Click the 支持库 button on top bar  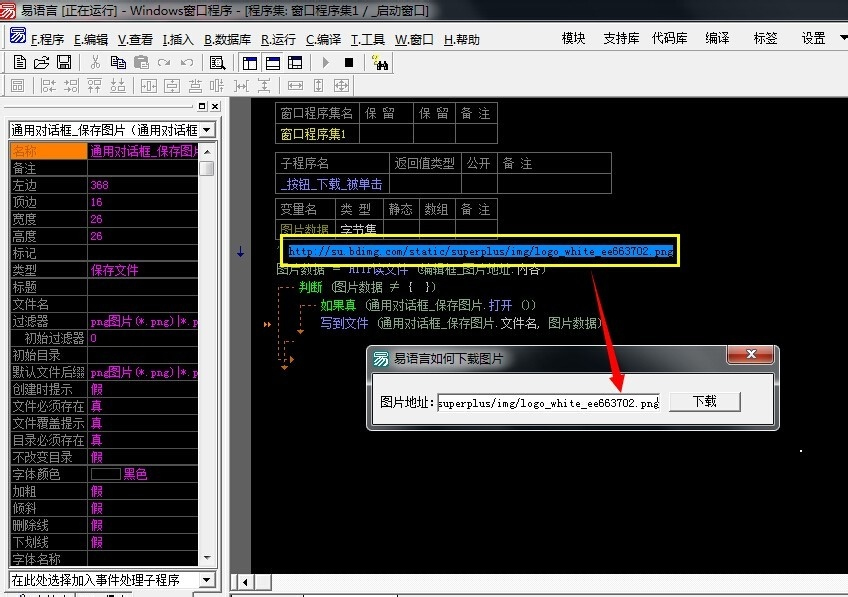pos(621,39)
